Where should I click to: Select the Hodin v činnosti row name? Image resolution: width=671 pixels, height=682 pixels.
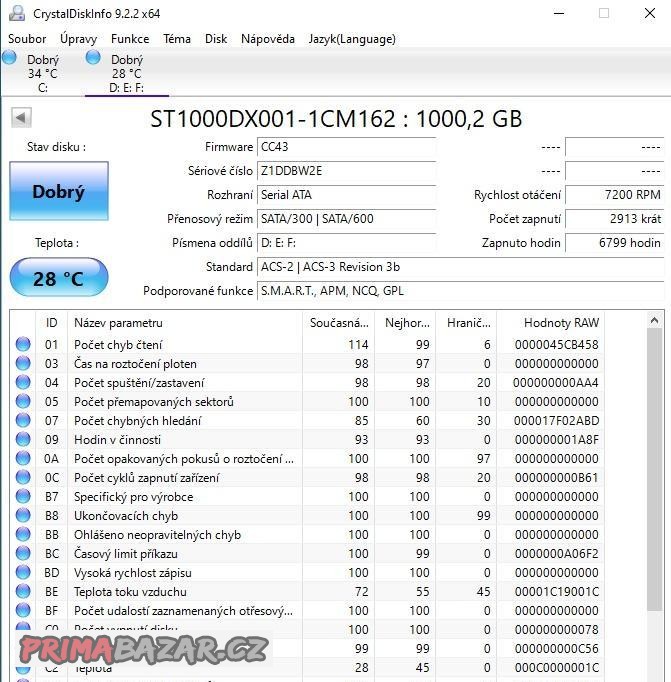[117, 440]
